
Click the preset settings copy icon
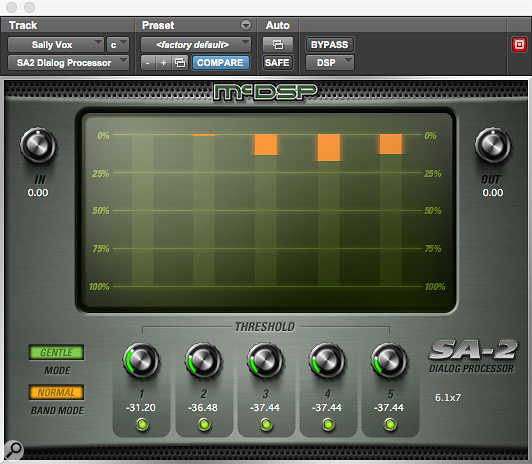180,63
